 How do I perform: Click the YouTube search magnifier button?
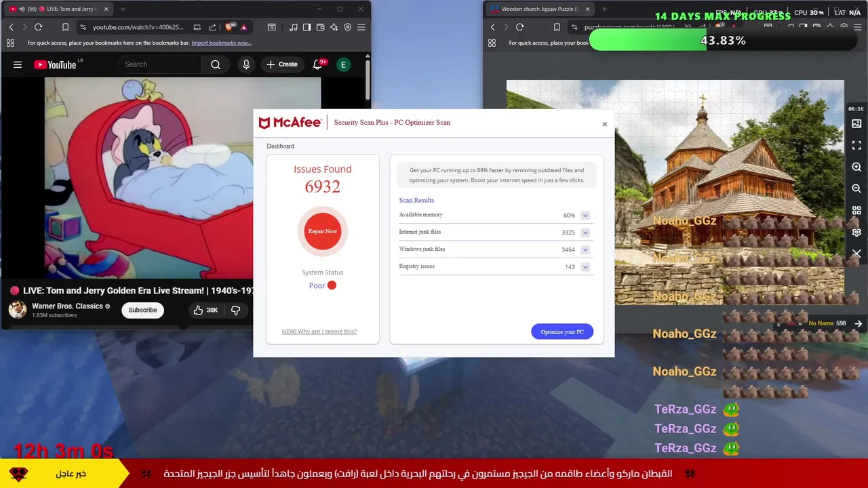216,64
